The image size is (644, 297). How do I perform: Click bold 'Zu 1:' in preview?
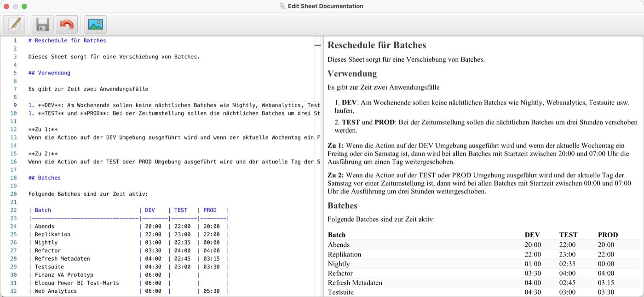pos(336,145)
